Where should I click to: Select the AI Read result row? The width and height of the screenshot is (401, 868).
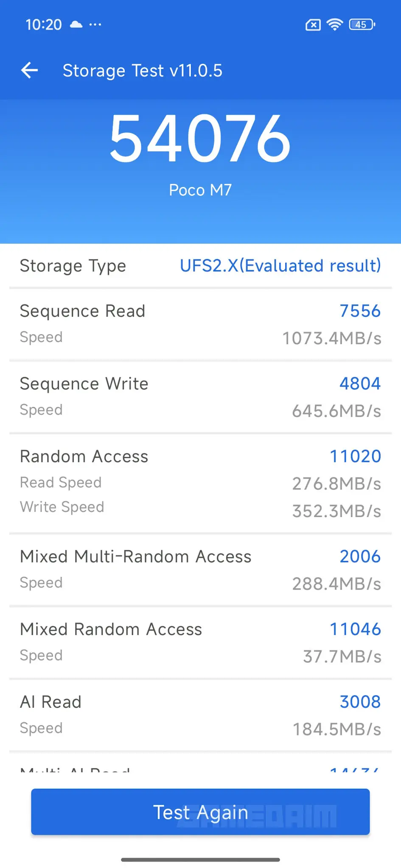[x=200, y=715]
